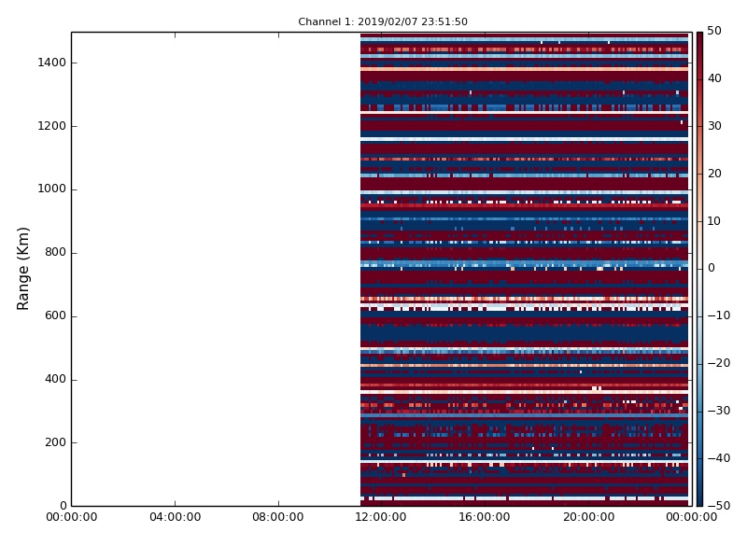Click the colorbar tick label '−50'
Viewport: 747px width, 560px height.
[x=719, y=506]
